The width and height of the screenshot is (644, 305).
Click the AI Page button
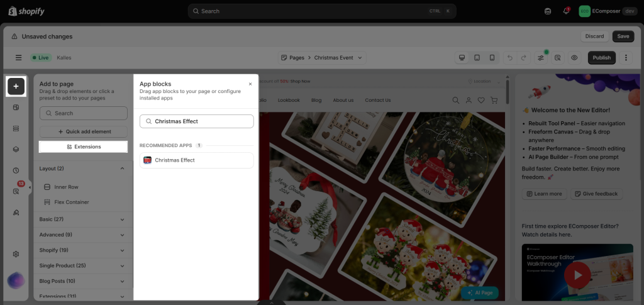tap(480, 293)
